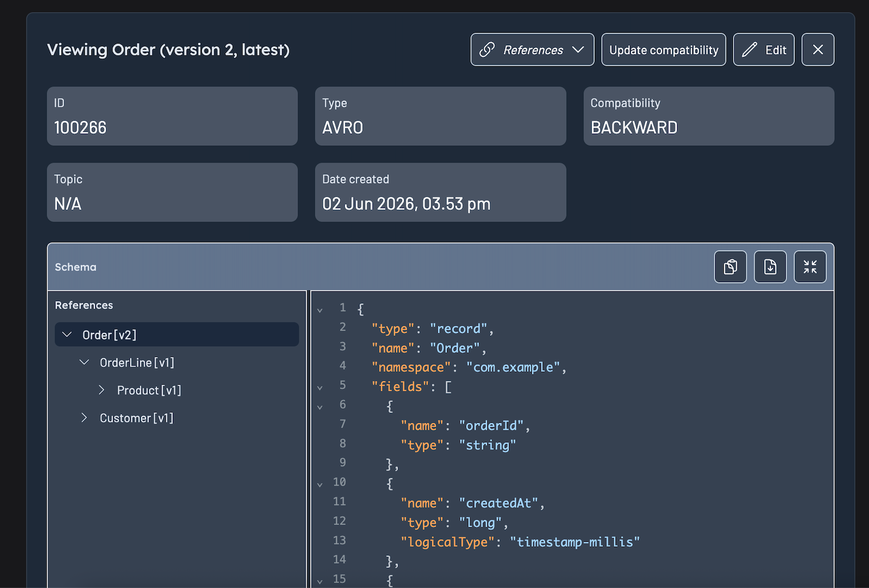Screen dimensions: 869x588
Task: Click "string" type value on line 8
Action: click(487, 445)
